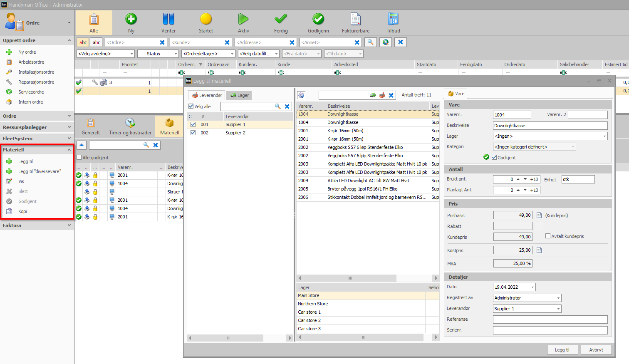Open the Velg datofilter dropdown
Screen dimensions: 629x364
pos(259,54)
